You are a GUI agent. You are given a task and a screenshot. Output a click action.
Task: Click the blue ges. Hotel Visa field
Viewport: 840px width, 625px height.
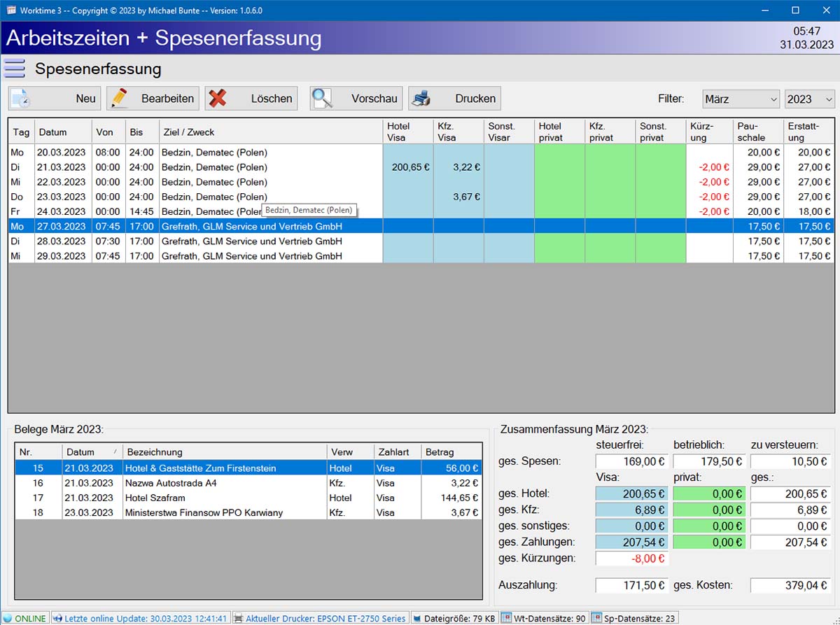coord(631,494)
